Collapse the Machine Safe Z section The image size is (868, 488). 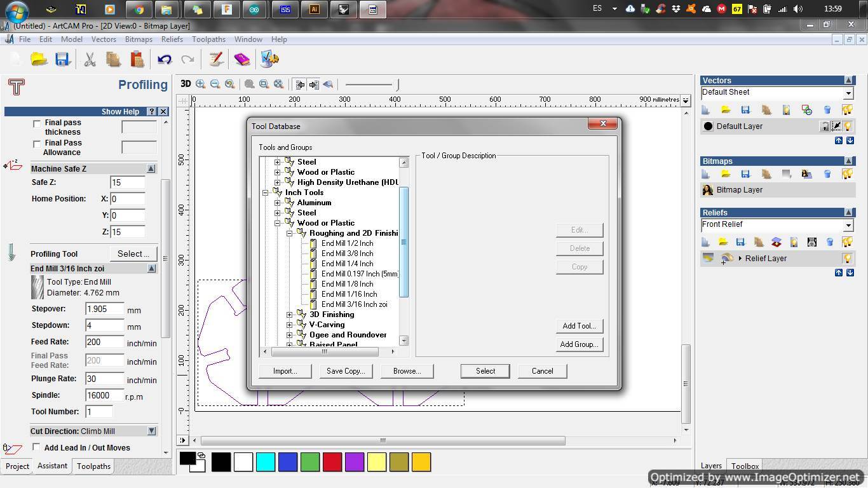coord(151,168)
